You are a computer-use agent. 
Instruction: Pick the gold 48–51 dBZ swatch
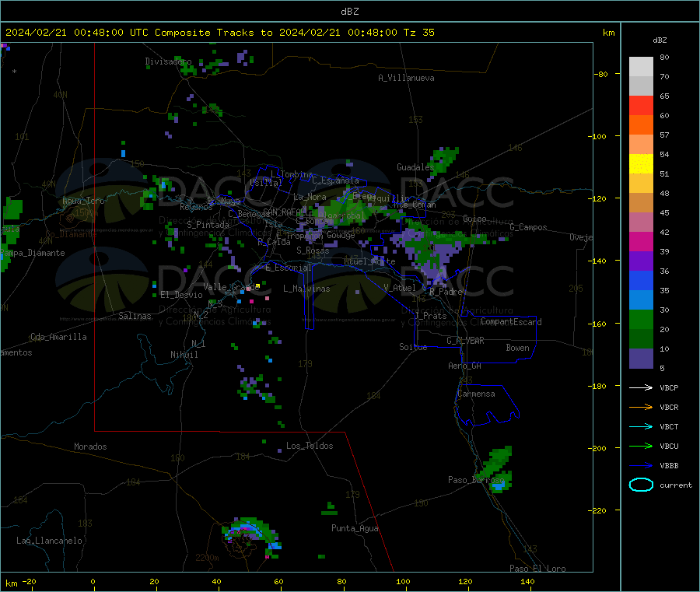pyautogui.click(x=641, y=184)
